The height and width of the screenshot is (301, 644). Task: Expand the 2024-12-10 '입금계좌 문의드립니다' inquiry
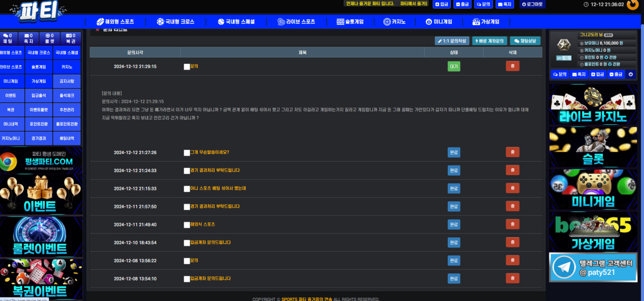coord(210,243)
